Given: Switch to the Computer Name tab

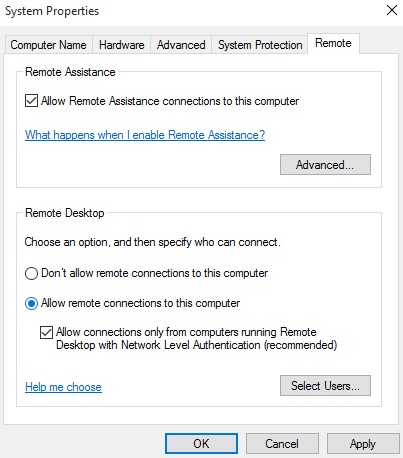Looking at the screenshot, I should pos(48,45).
